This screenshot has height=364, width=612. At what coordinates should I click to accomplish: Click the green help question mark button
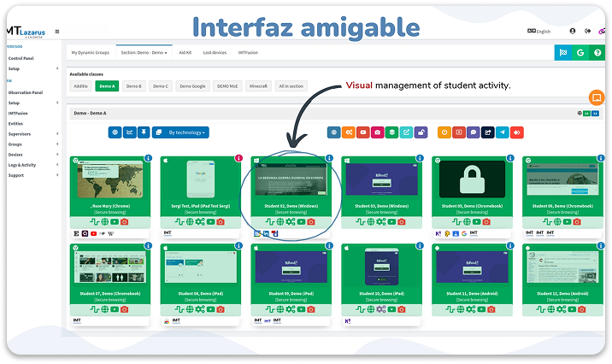pos(599,53)
